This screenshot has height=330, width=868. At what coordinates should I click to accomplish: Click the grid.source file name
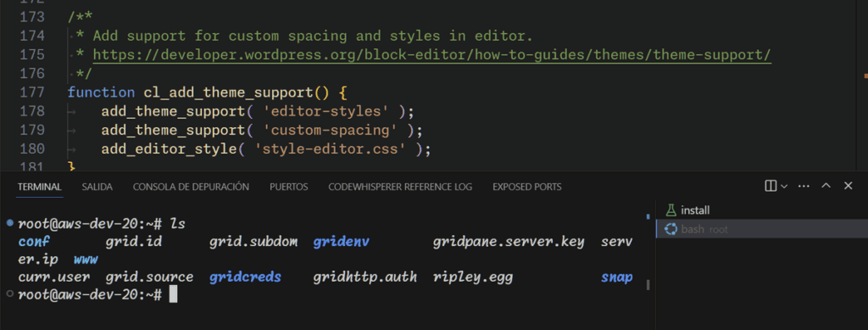point(149,277)
